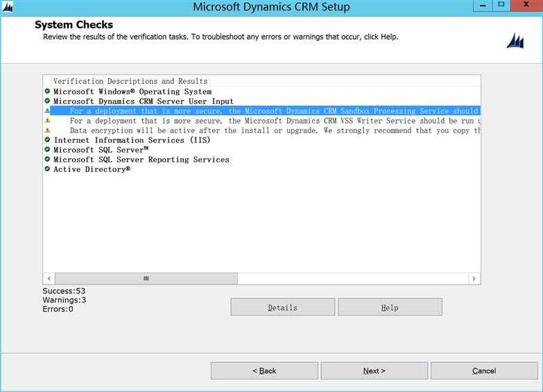Cancel the CRM setup
Image resolution: width=543 pixels, height=392 pixels.
[484, 371]
